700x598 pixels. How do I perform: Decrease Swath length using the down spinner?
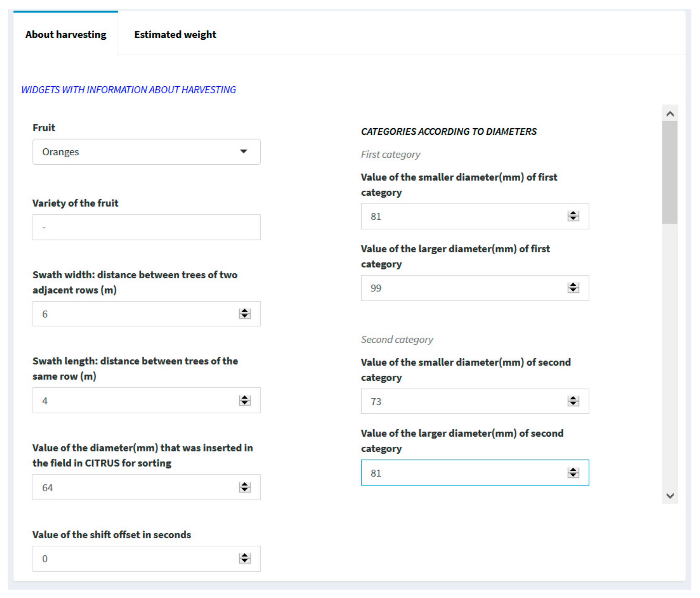pos(245,403)
